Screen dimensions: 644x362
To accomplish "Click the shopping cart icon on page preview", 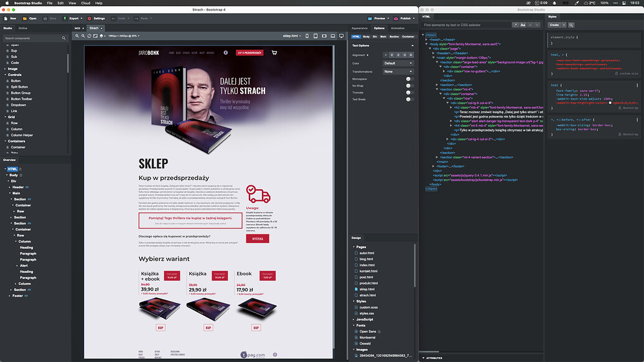I will [274, 52].
